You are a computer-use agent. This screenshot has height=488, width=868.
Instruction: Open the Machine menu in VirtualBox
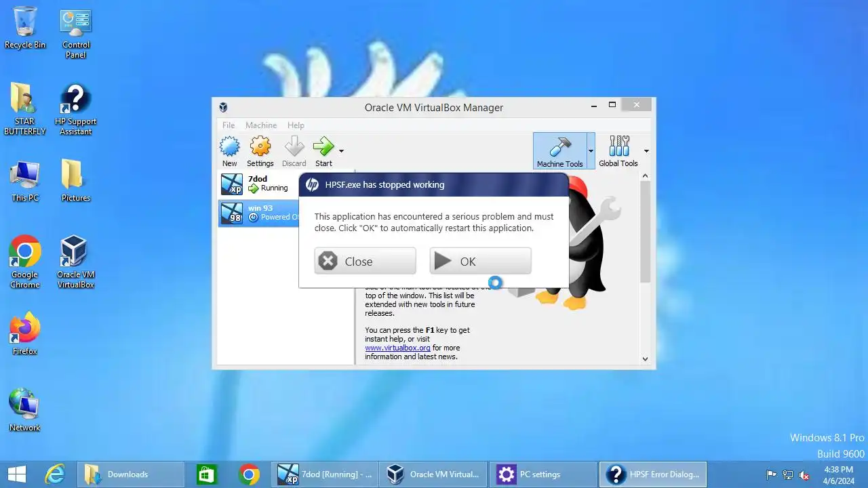point(261,125)
